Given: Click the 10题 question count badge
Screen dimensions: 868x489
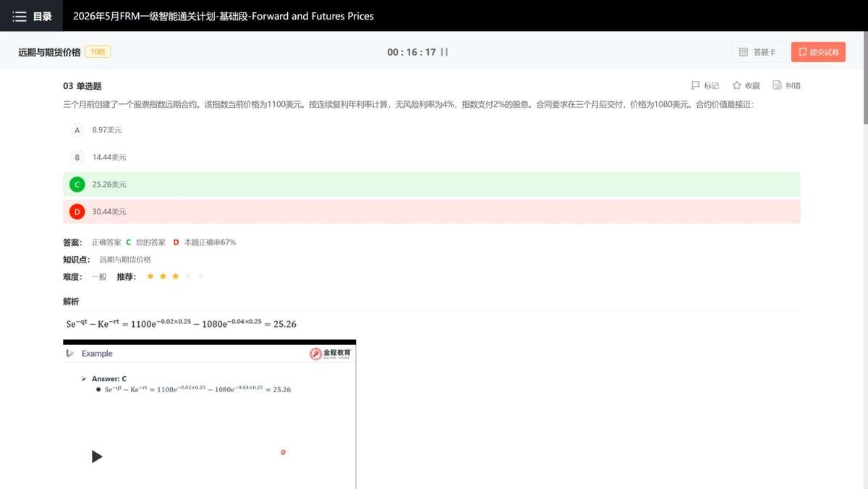Looking at the screenshot, I should [x=98, y=52].
